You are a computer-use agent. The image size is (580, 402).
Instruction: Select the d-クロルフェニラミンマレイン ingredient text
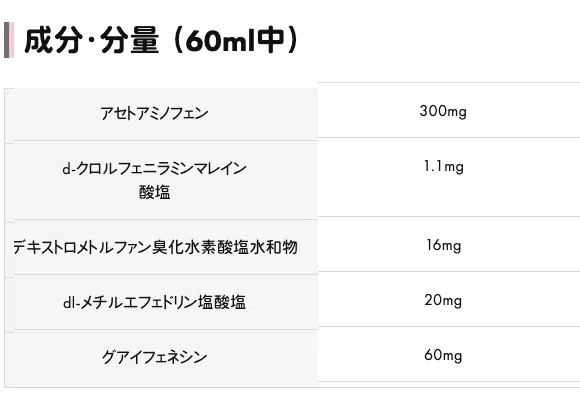coord(154,169)
